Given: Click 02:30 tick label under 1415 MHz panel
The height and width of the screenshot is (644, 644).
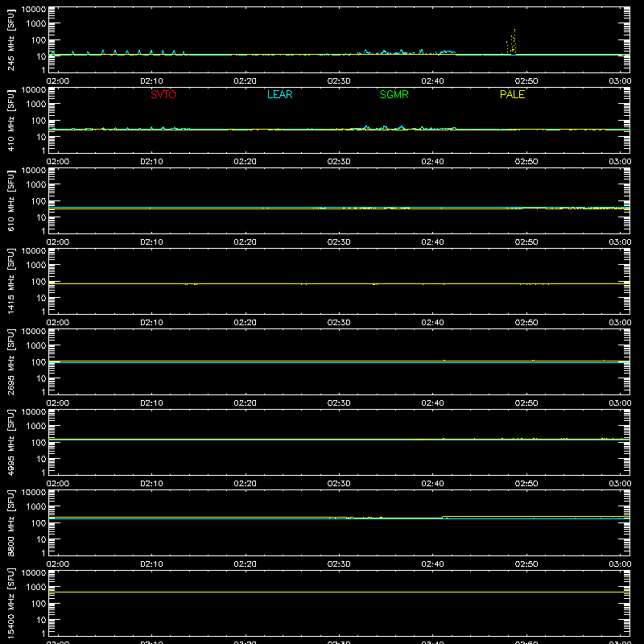Looking at the screenshot, I should click(x=339, y=323).
